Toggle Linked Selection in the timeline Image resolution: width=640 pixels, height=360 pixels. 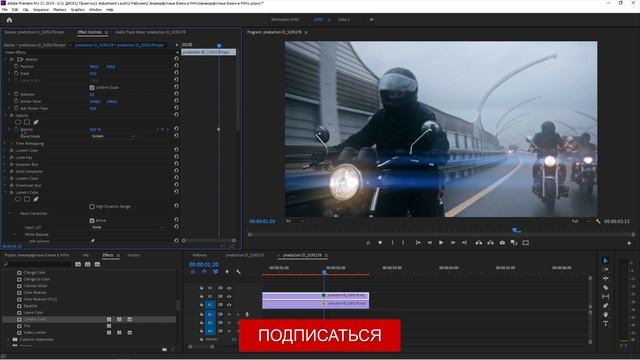click(216, 272)
